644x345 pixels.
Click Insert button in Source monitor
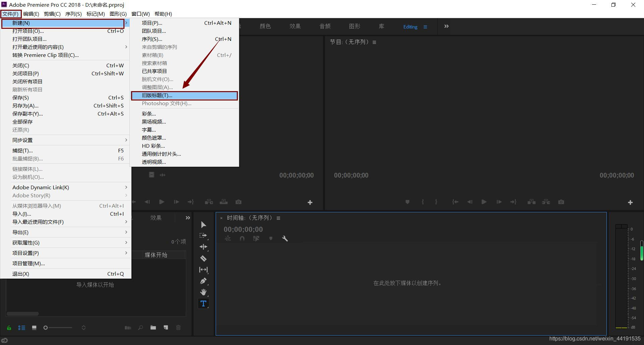pos(209,202)
